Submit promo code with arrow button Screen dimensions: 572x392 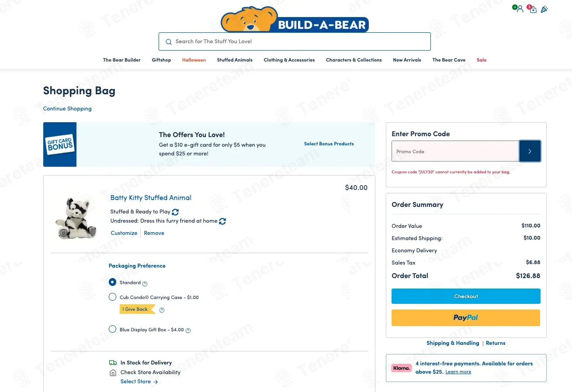click(x=530, y=151)
